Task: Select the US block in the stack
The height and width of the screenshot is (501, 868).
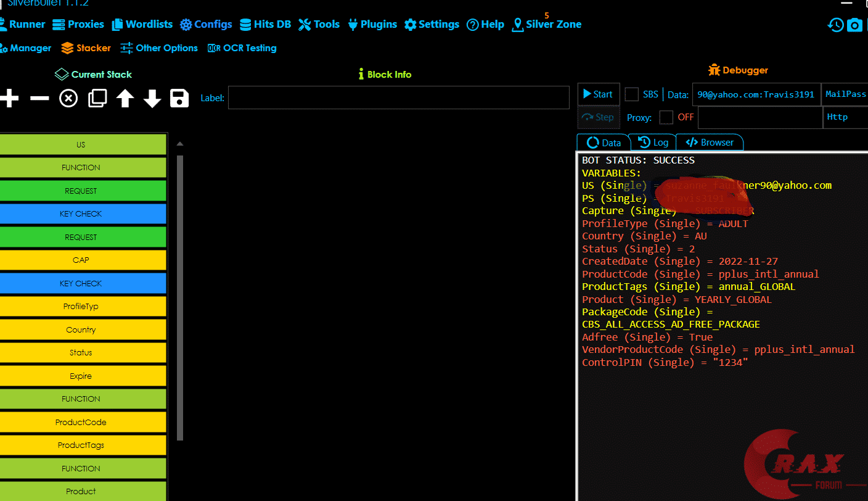Action: (83, 144)
